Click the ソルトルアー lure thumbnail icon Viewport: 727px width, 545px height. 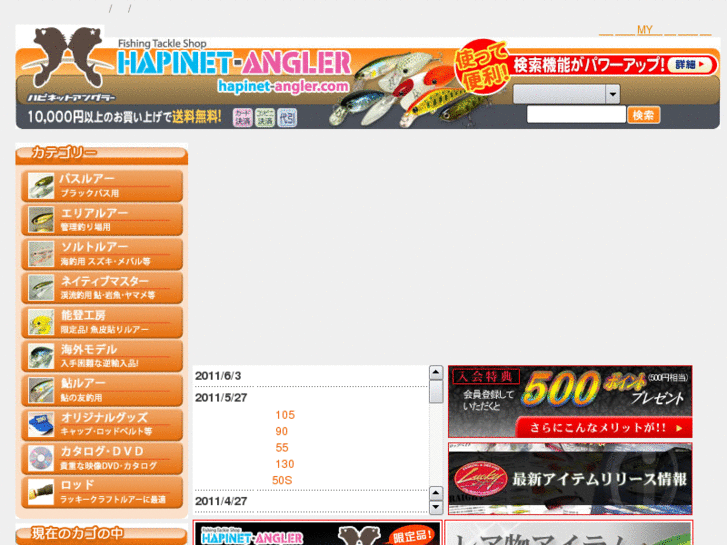point(41,254)
